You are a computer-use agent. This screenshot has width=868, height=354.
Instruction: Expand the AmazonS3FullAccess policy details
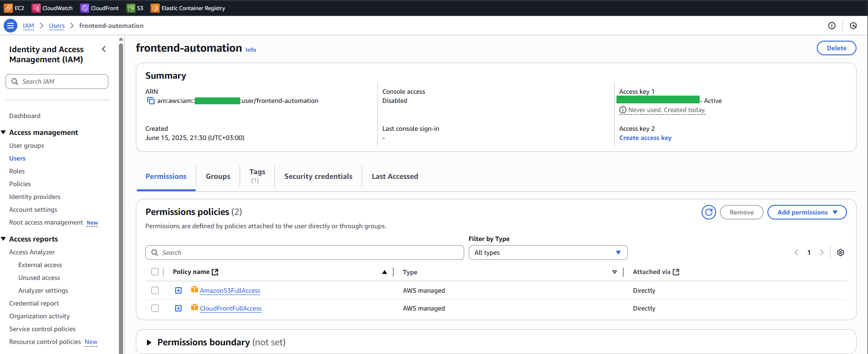pyautogui.click(x=178, y=290)
